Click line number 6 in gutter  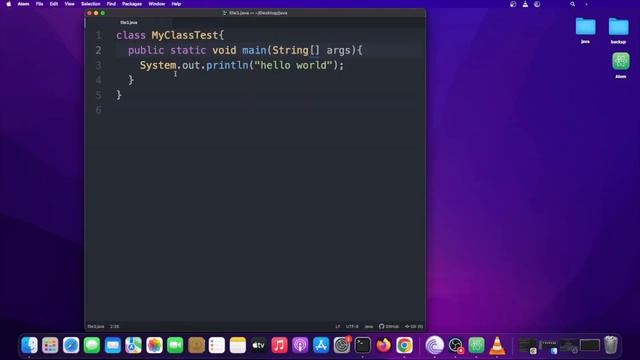pyautogui.click(x=99, y=110)
